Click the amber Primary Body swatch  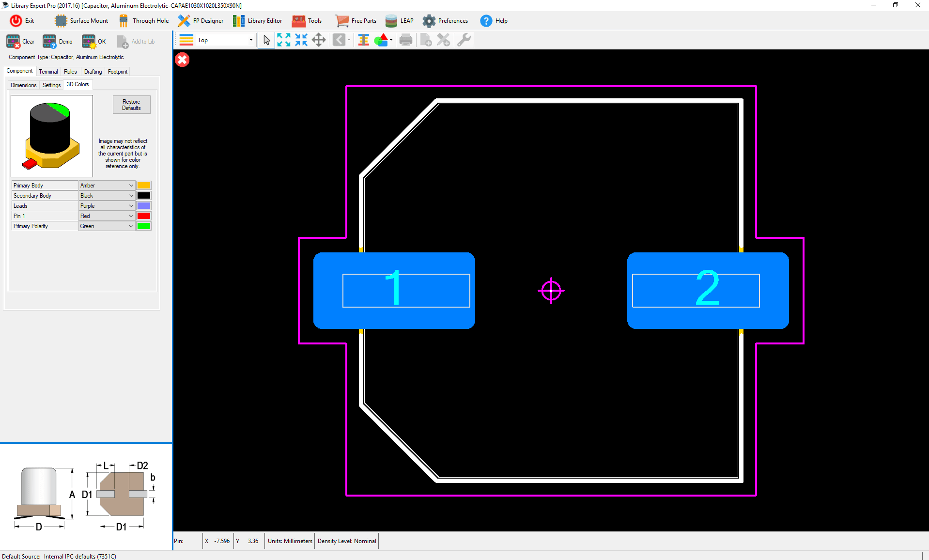tap(144, 186)
